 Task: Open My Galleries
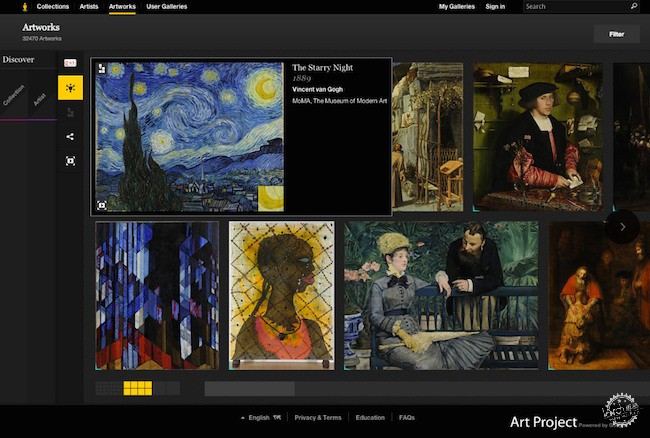click(457, 7)
